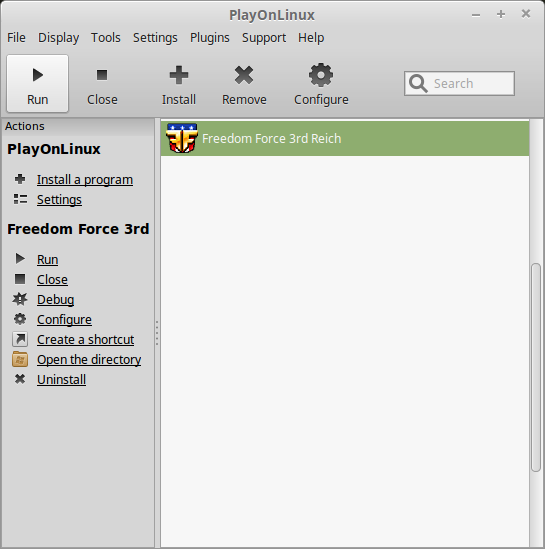Click 'Create a shortcut' link
The width and height of the screenshot is (545, 549).
pyautogui.click(x=85, y=339)
